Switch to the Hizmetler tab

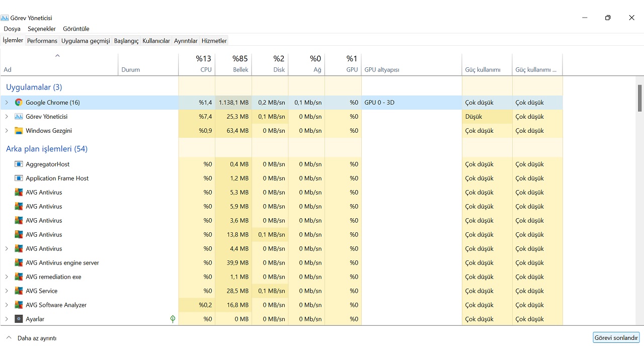tap(214, 41)
